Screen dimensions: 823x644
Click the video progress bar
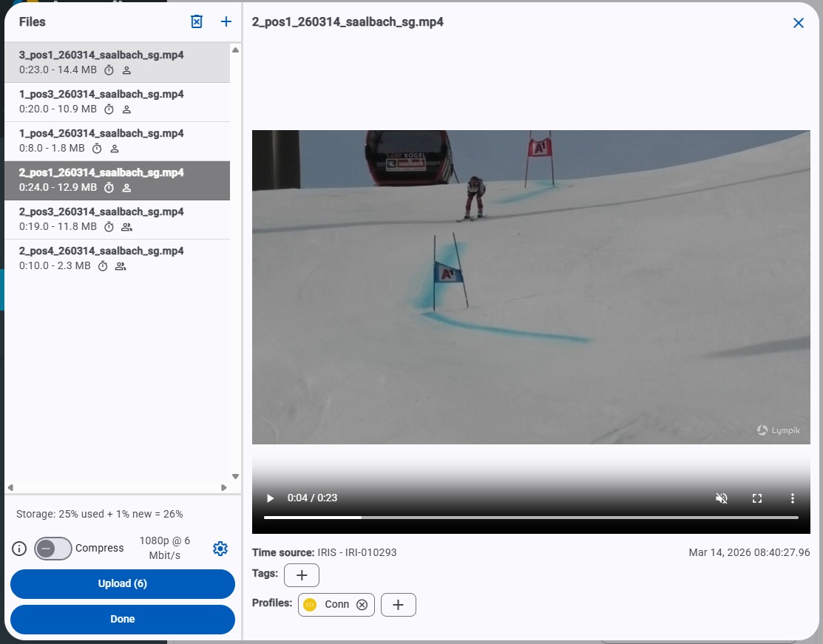pos(531,518)
